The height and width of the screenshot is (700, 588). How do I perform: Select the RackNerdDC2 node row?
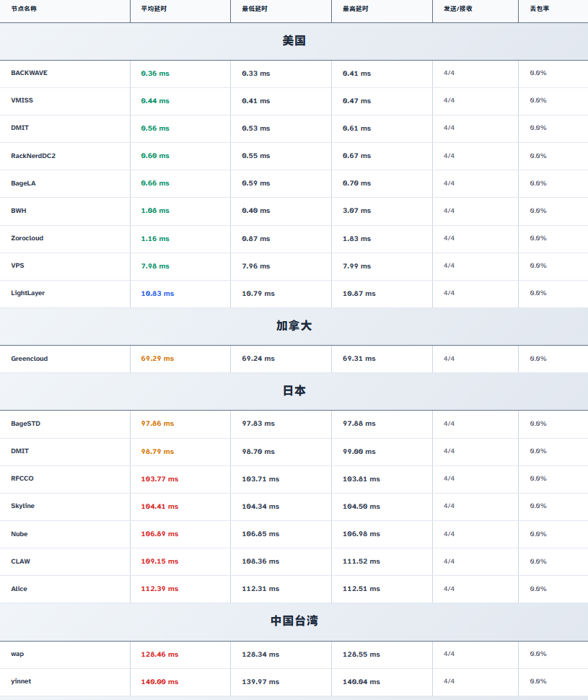pos(33,156)
